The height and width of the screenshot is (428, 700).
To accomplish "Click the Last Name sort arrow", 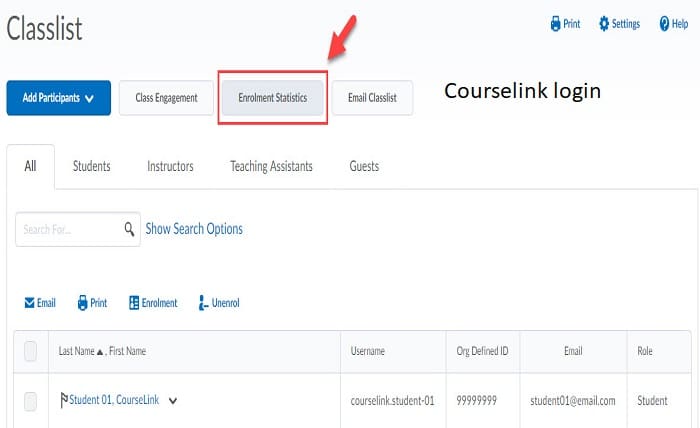I will pos(100,352).
